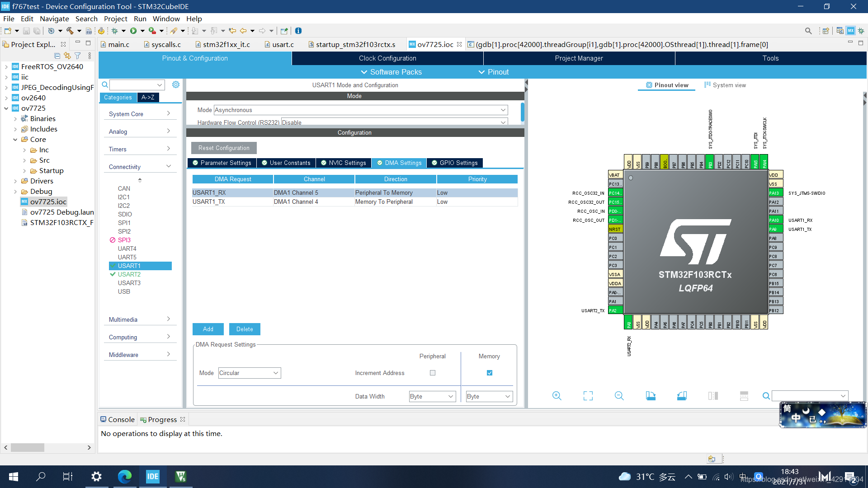Image resolution: width=868 pixels, height=488 pixels.
Task: Open the Console view tab
Action: 118,419
